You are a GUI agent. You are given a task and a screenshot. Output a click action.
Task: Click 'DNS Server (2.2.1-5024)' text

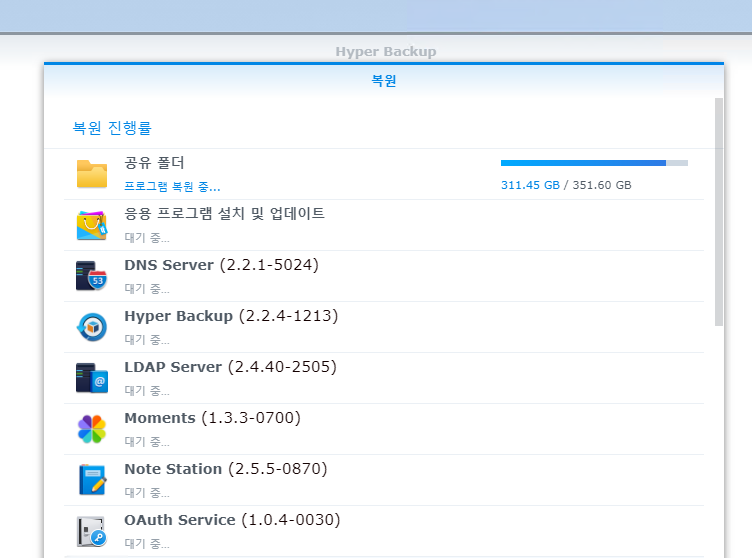click(222, 265)
